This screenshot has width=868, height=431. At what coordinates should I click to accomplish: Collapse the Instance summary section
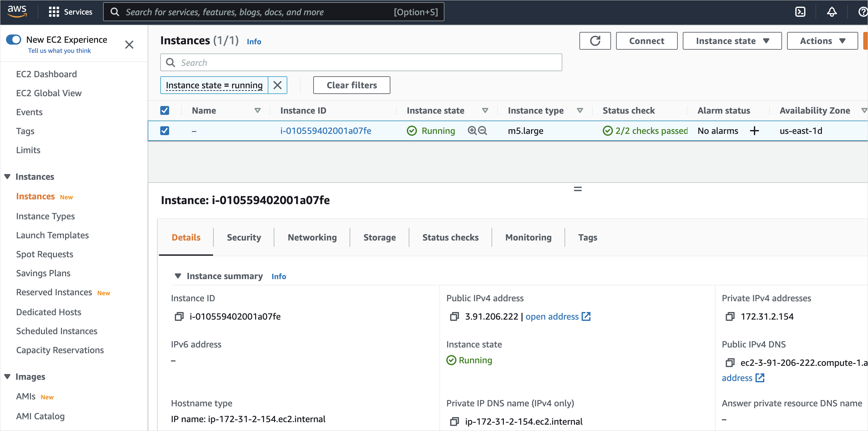coord(178,276)
